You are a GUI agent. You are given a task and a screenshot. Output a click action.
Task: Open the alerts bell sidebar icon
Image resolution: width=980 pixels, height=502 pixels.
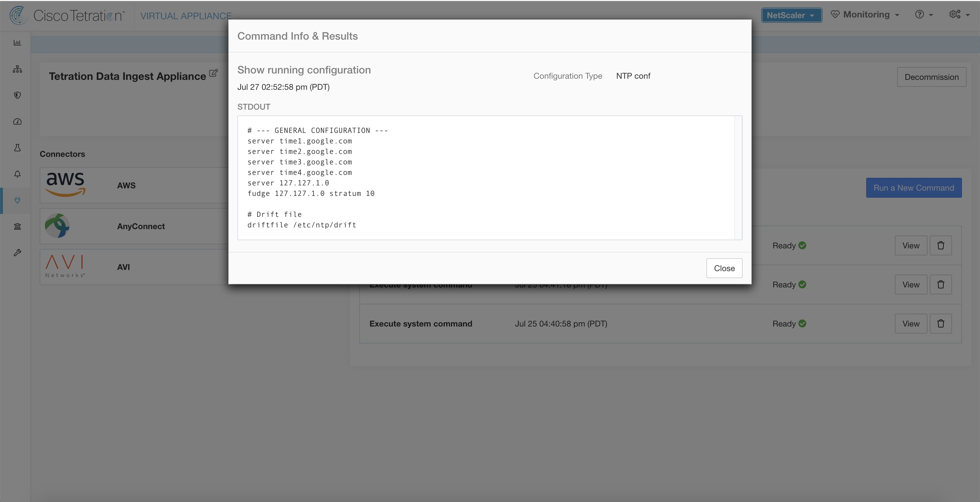(17, 174)
